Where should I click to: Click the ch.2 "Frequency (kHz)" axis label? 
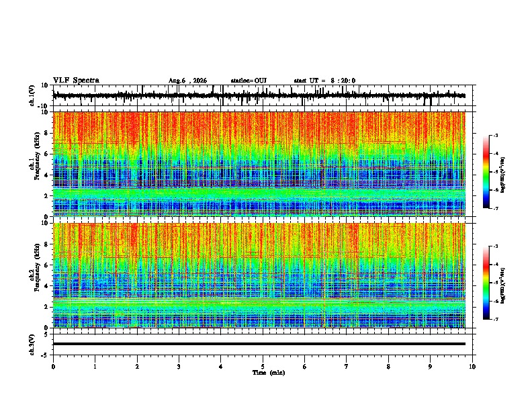click(x=37, y=267)
